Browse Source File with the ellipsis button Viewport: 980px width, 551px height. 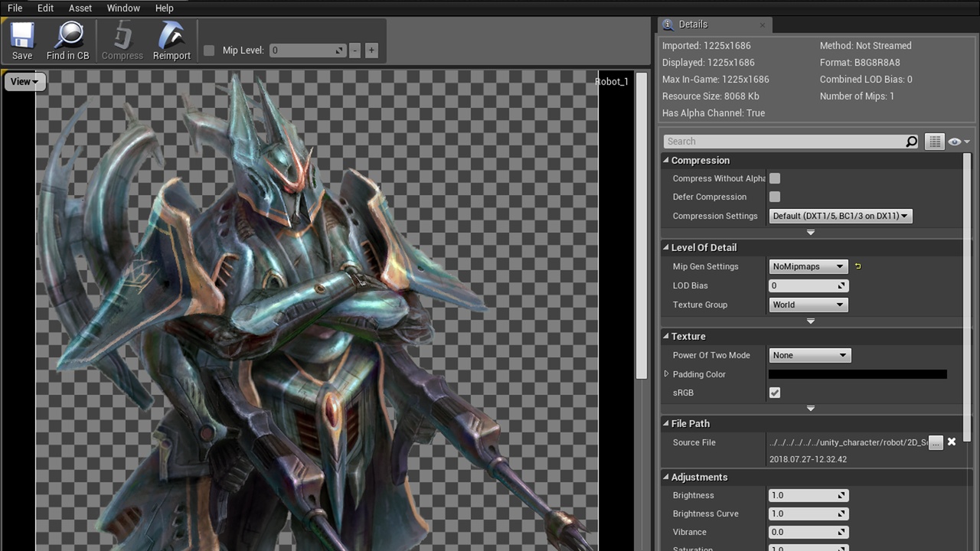[936, 442]
